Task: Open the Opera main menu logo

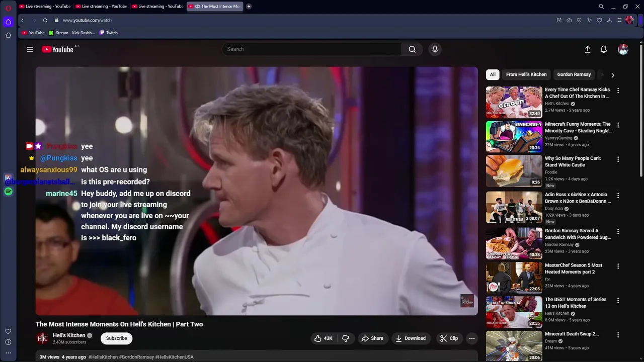Action: tap(8, 8)
